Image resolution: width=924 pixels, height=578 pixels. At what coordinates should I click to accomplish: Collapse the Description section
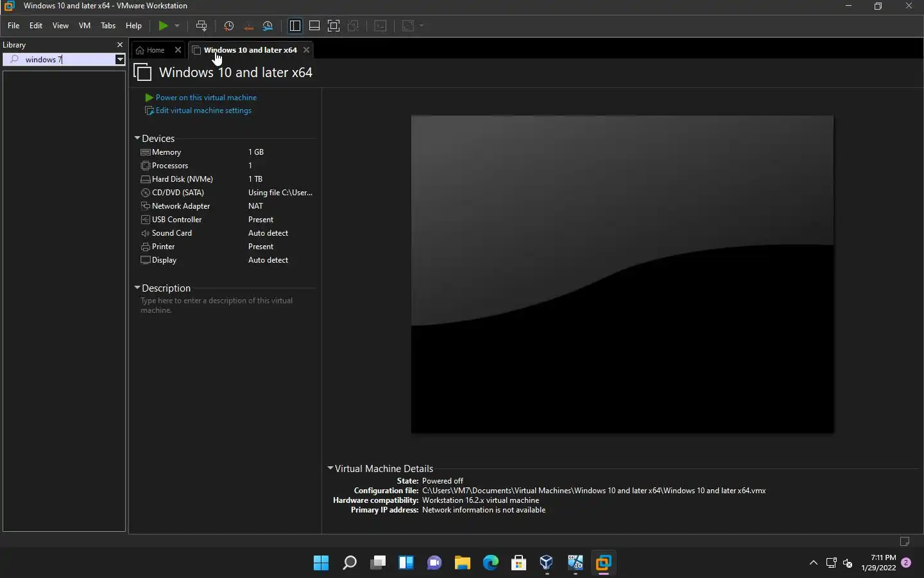pos(137,288)
